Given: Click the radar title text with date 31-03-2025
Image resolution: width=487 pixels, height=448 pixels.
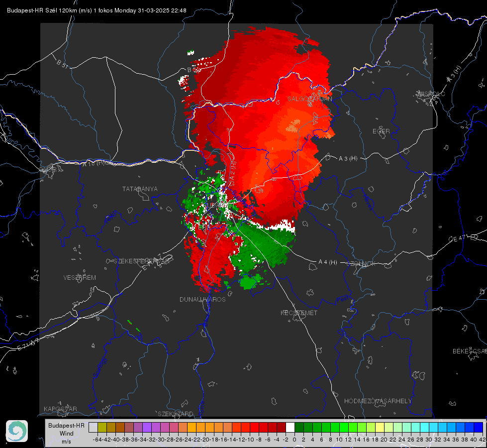Looking at the screenshot, I should (97, 10).
